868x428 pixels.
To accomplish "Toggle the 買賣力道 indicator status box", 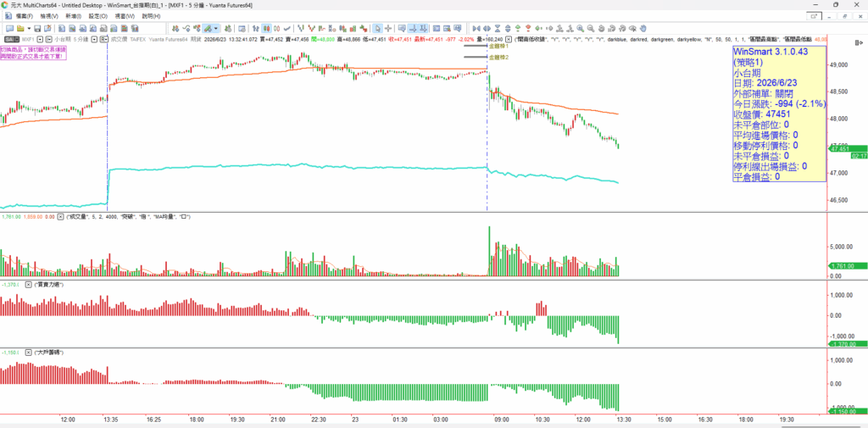I will (29, 285).
